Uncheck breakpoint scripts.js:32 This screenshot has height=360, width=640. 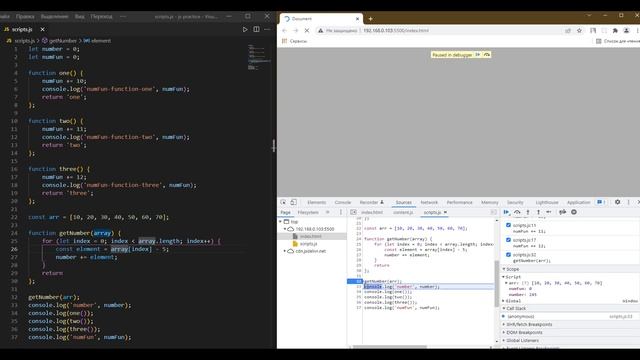[508, 254]
